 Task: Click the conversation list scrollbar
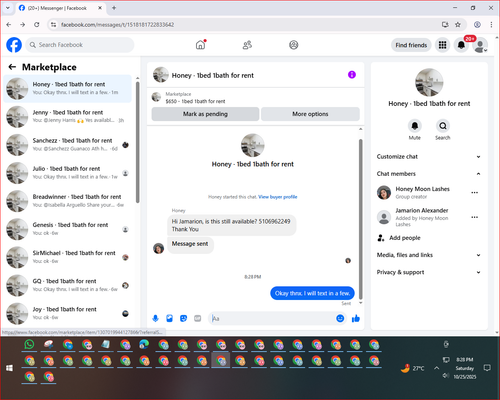tap(137, 142)
